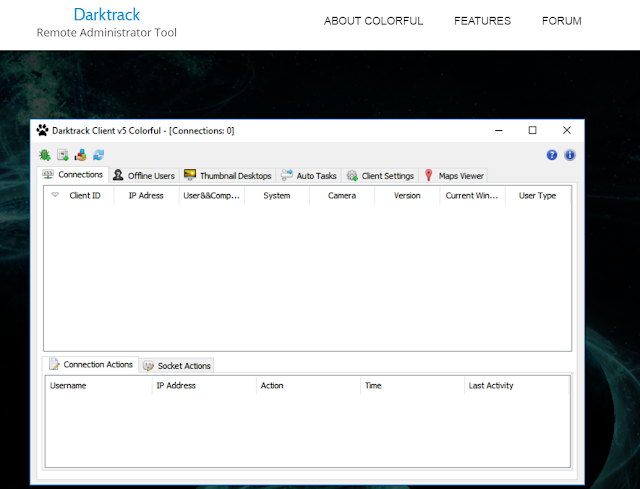Click the User Type column header
The height and width of the screenshot is (489, 640).
[538, 196]
